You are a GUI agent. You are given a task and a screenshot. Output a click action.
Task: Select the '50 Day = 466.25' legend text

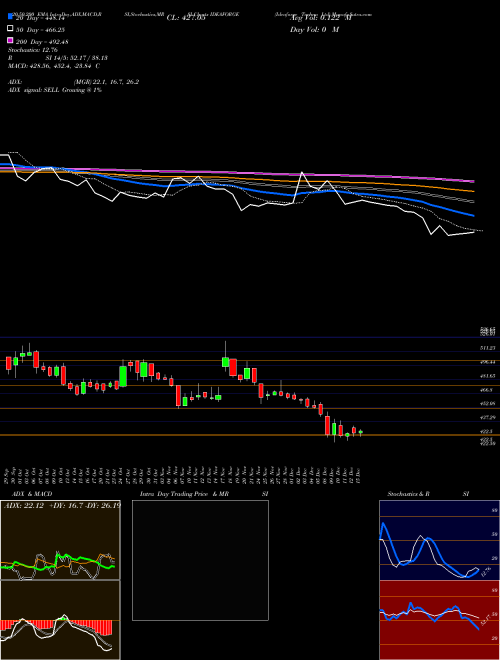pyautogui.click(x=41, y=30)
